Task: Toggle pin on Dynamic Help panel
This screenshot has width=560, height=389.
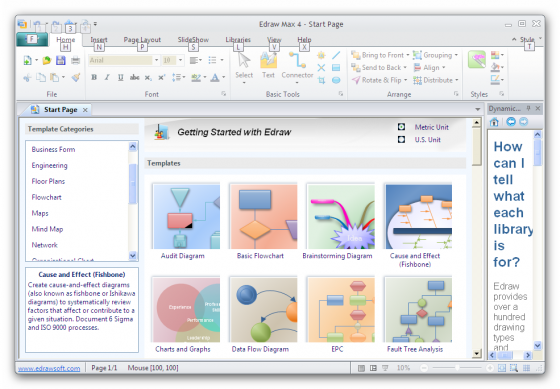Action: click(x=528, y=108)
